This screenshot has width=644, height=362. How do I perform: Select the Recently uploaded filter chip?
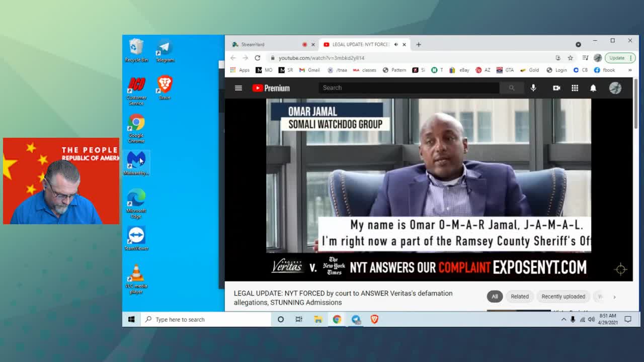[x=563, y=297]
